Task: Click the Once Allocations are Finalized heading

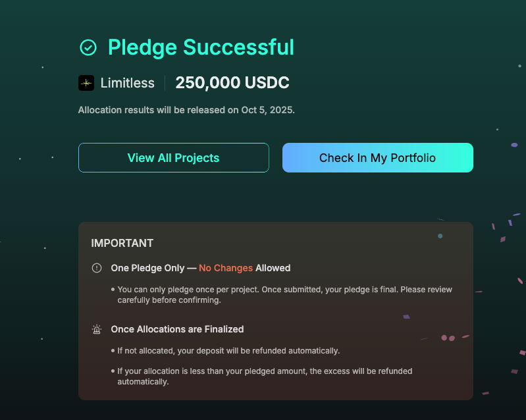Action: point(177,329)
